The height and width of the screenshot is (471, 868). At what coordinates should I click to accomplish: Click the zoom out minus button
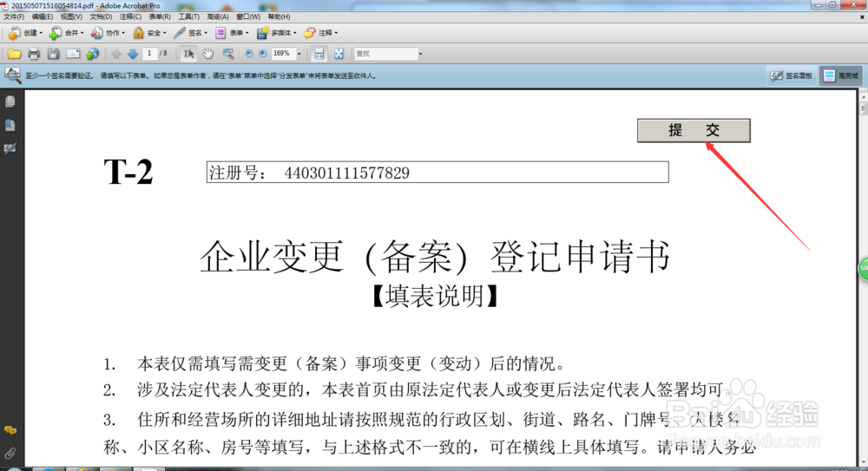pyautogui.click(x=249, y=54)
